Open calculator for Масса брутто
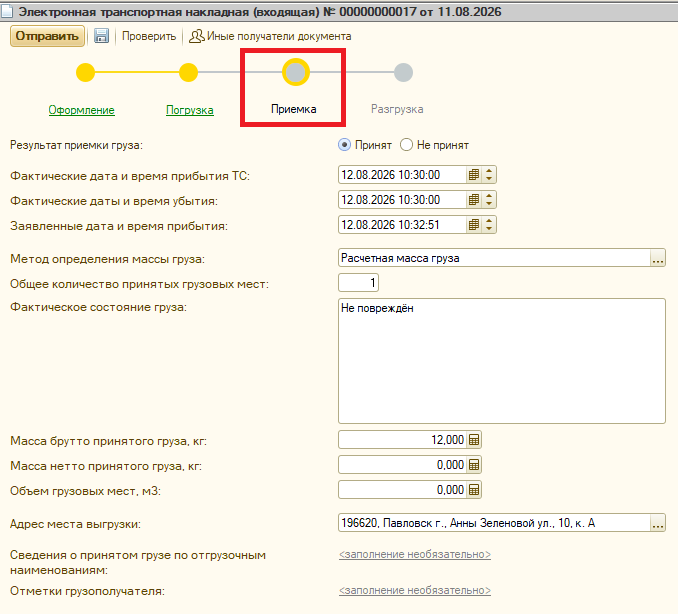Screen dimensions: 678x614 [x=474, y=440]
